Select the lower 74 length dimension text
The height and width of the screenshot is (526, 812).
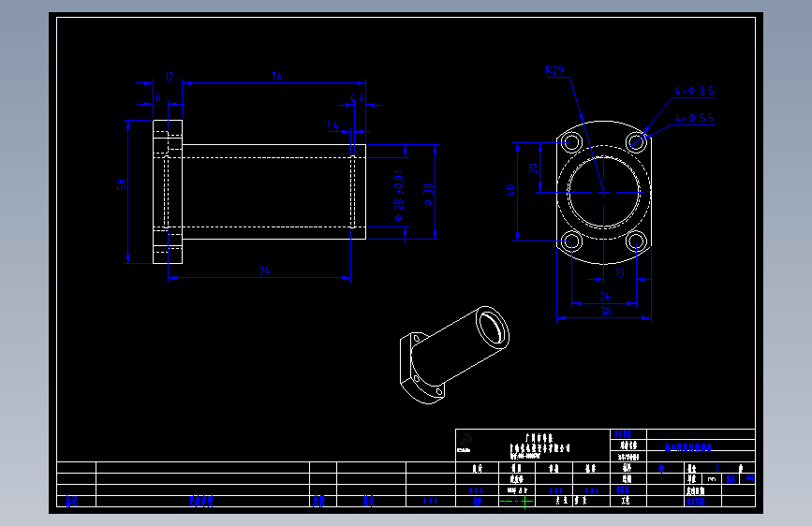(264, 270)
